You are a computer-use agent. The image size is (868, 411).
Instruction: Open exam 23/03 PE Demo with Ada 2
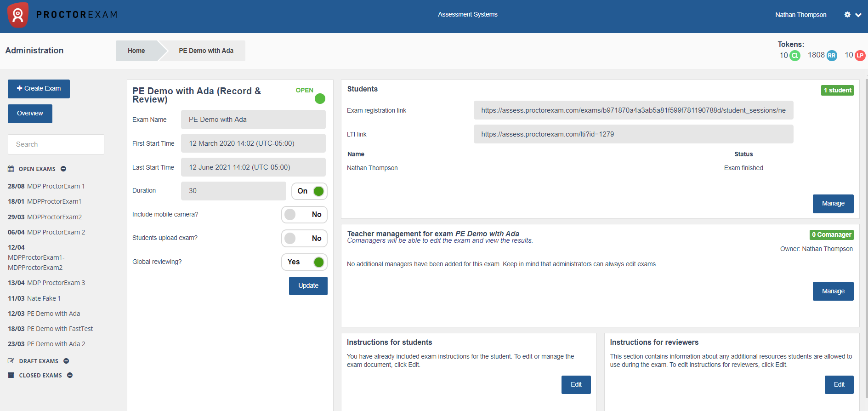tap(47, 344)
